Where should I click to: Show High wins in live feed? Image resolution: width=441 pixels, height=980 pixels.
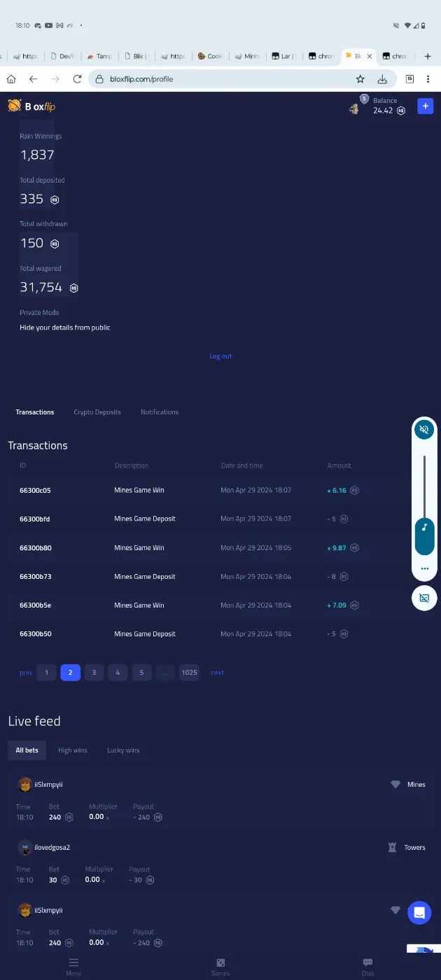click(x=73, y=750)
